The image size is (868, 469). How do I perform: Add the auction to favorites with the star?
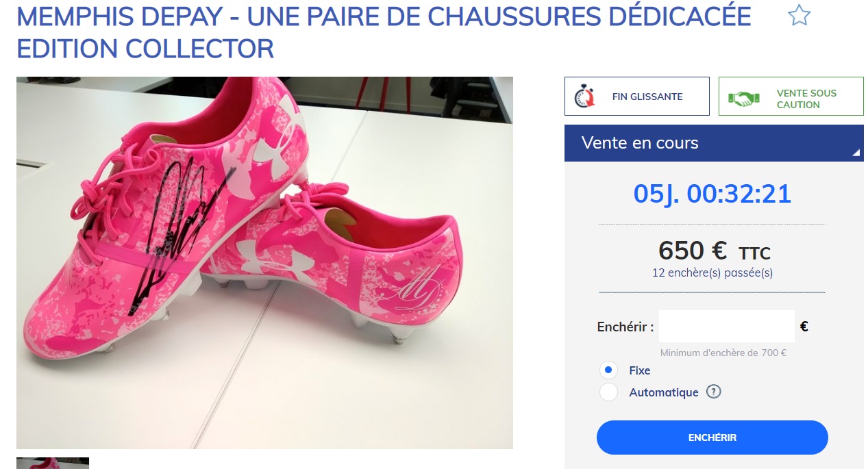tap(799, 15)
